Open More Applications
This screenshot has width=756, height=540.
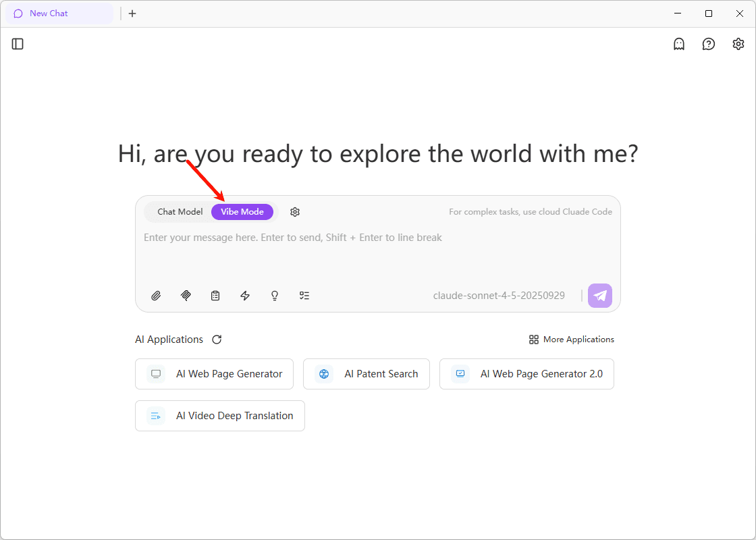[572, 340]
